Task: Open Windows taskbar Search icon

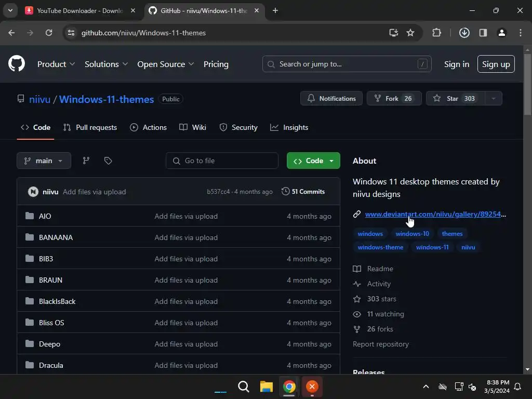Action: coord(244,387)
